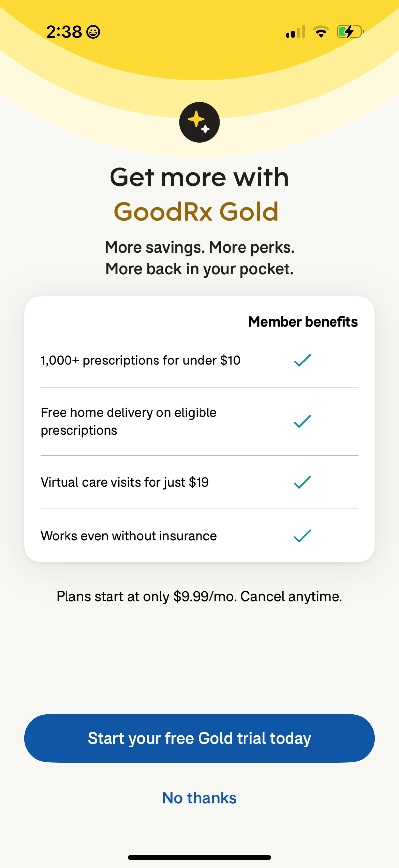The height and width of the screenshot is (868, 399).
Task: Tap the battery charging icon
Action: point(349,32)
